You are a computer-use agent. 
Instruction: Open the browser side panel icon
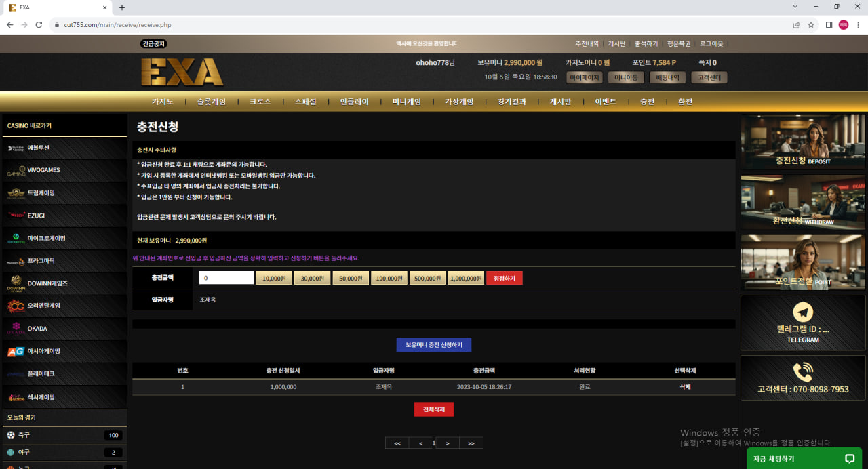click(x=829, y=25)
